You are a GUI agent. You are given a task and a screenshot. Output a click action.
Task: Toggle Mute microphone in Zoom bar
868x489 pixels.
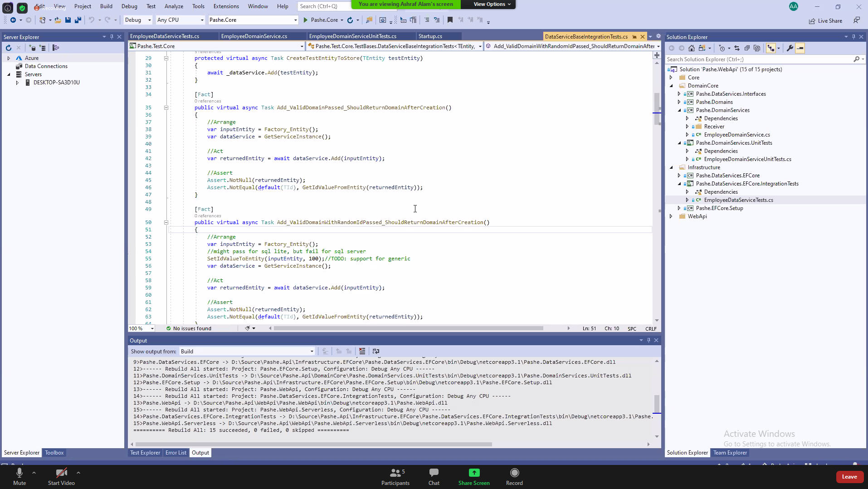(20, 477)
